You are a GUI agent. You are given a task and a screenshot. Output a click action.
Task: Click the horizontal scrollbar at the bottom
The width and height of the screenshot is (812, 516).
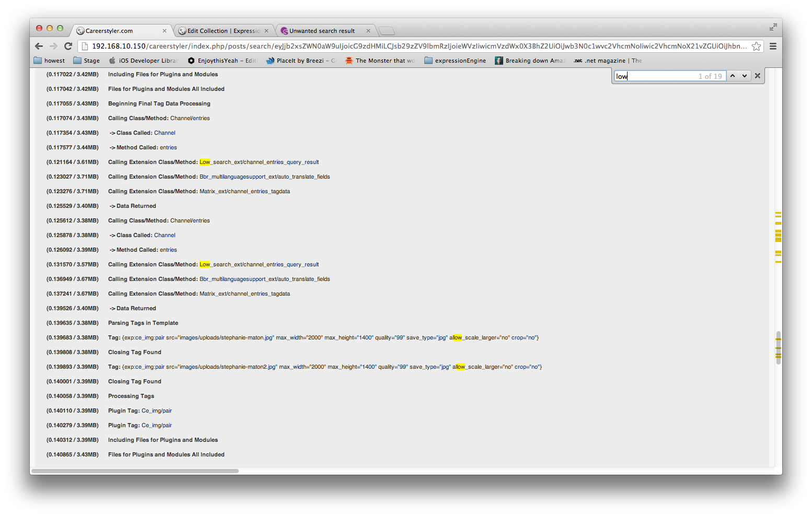click(x=135, y=471)
